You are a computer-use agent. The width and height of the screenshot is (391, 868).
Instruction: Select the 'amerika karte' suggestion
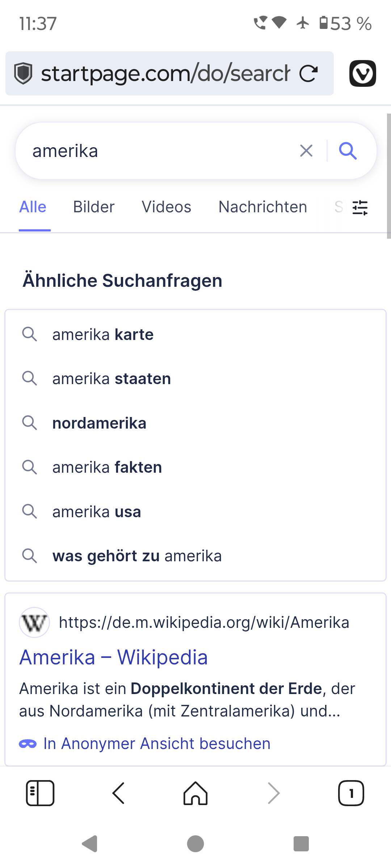pos(103,335)
